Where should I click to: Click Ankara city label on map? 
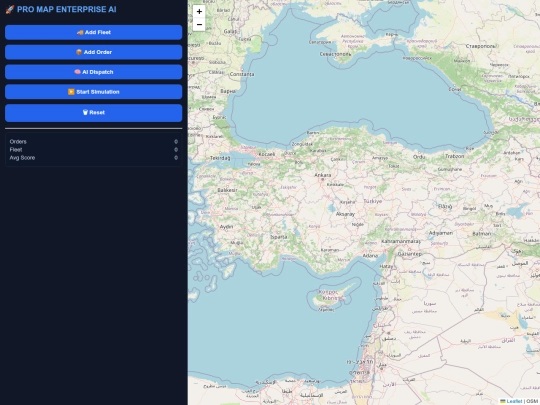pos(323,175)
